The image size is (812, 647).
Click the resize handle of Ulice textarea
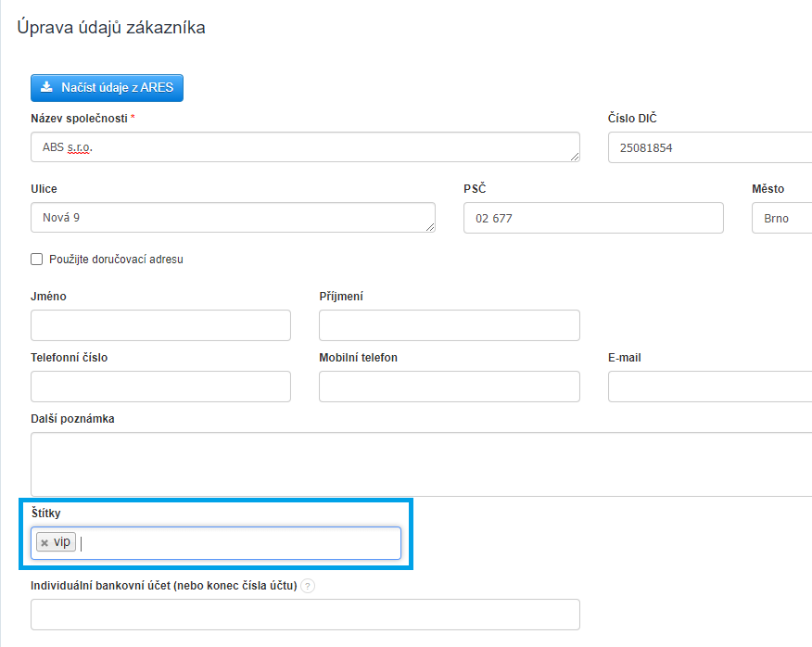pos(430,227)
